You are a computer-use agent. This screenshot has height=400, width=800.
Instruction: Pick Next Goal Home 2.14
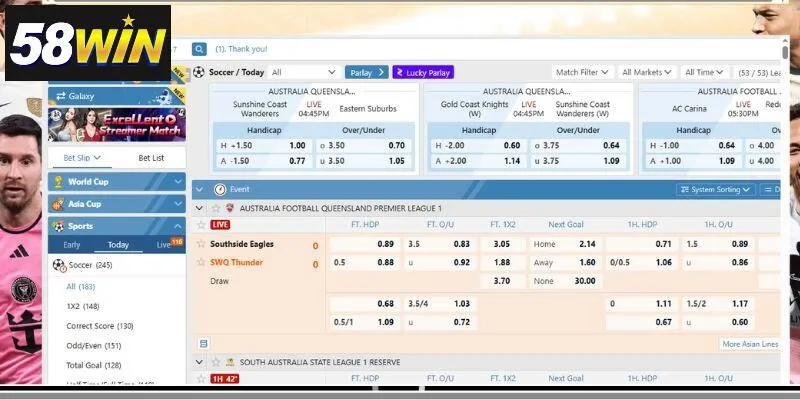tap(565, 244)
